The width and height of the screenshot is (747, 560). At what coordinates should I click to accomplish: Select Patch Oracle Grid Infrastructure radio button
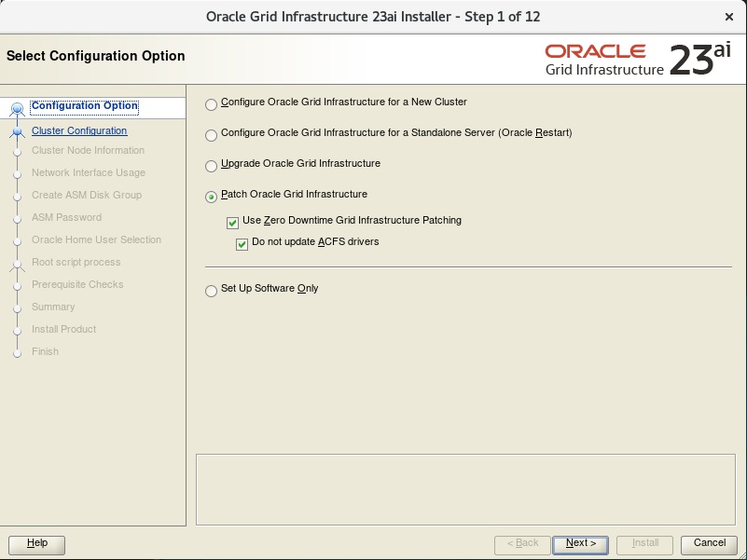(x=211, y=197)
